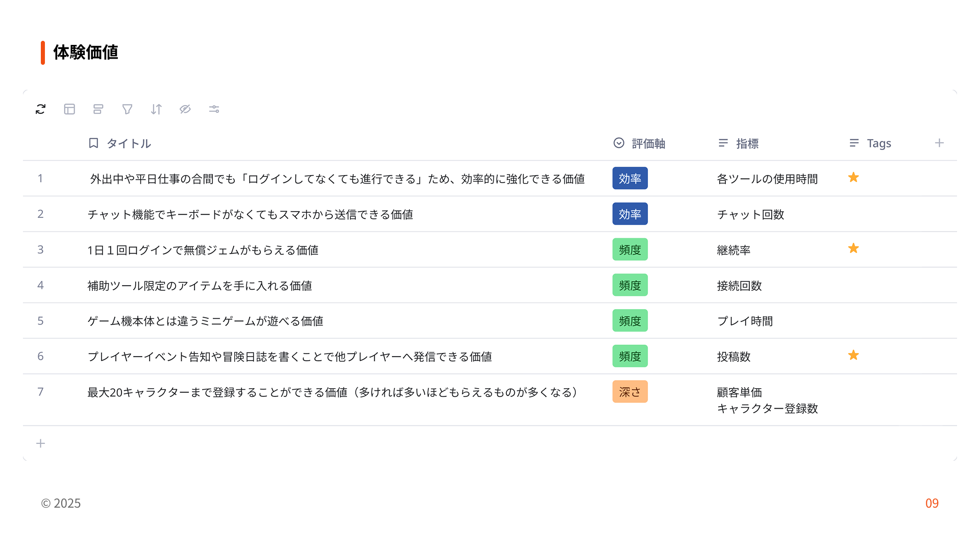Image resolution: width=980 pixels, height=551 pixels.
Task: Open the 指標 column header menu
Action: coord(738,143)
